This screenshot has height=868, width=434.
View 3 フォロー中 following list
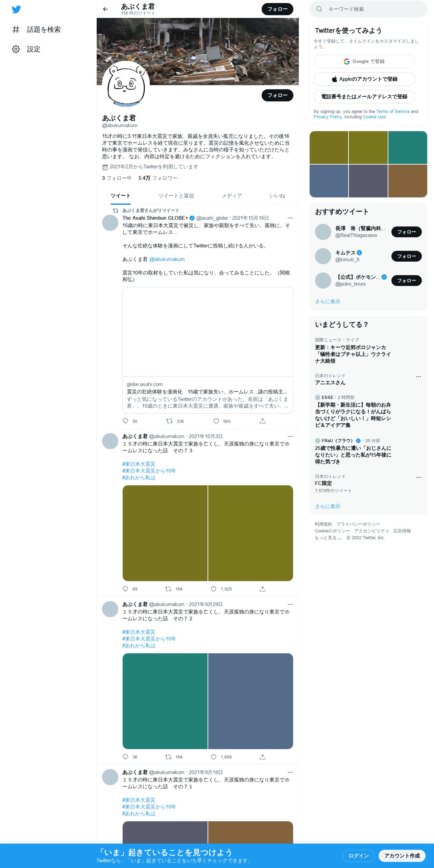(117, 178)
